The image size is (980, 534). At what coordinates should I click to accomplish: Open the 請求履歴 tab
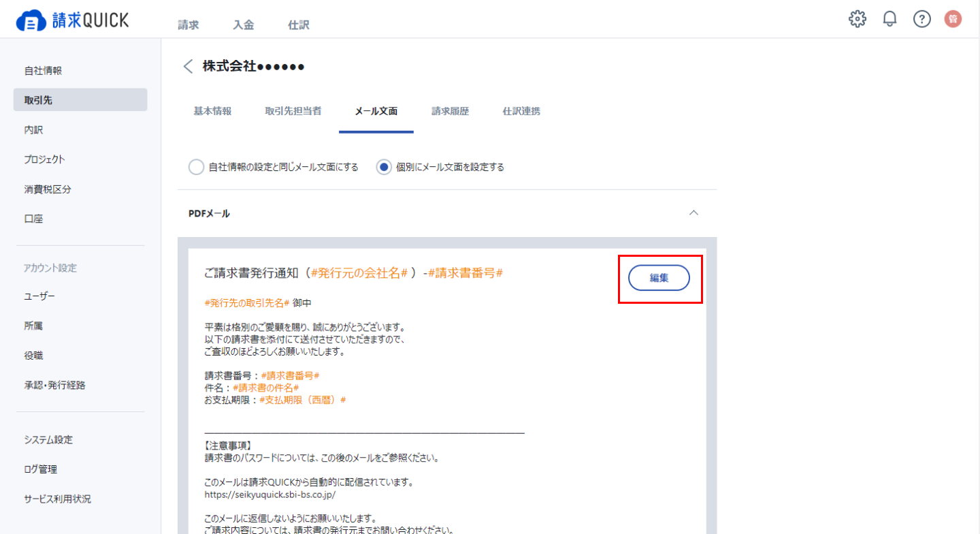(x=450, y=111)
